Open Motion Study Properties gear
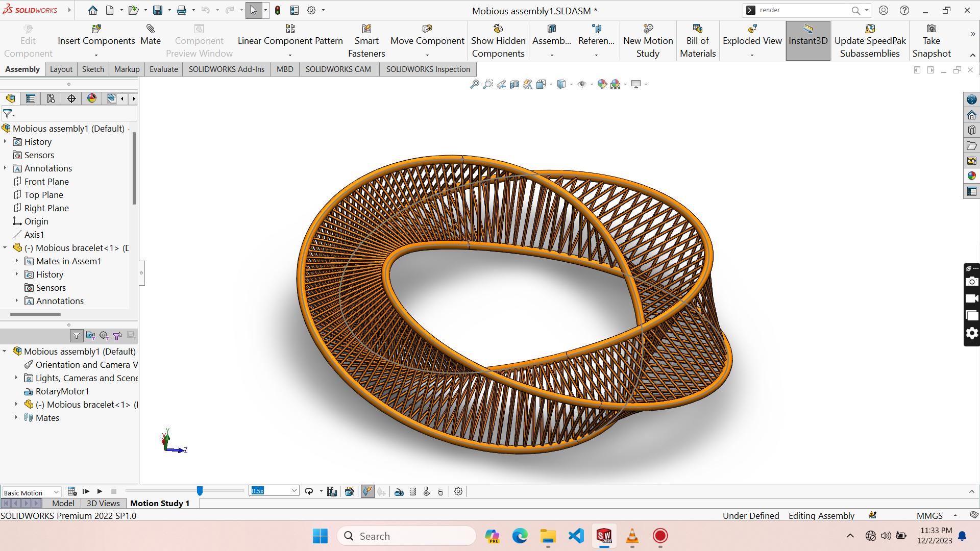 coord(458,492)
